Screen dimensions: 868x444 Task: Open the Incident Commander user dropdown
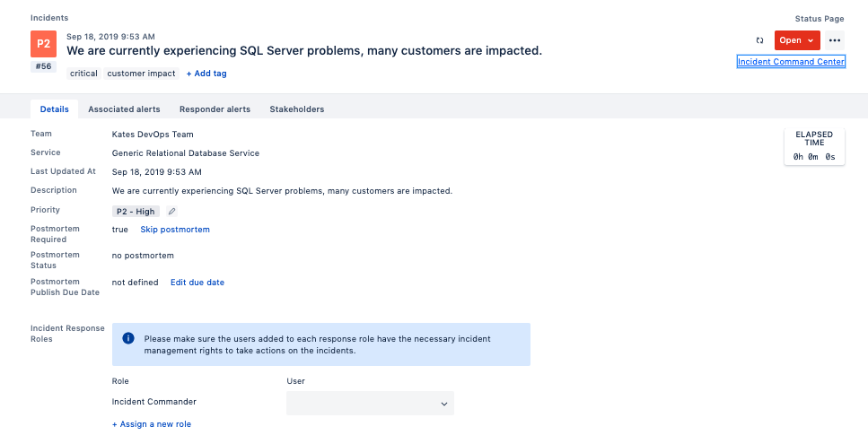(370, 403)
